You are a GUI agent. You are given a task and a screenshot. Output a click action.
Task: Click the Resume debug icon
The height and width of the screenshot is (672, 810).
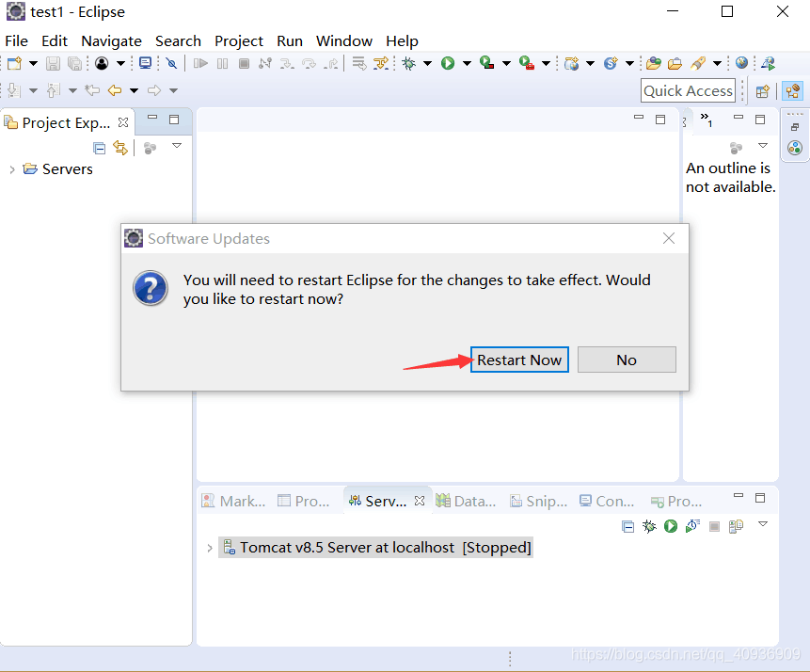pyautogui.click(x=200, y=64)
